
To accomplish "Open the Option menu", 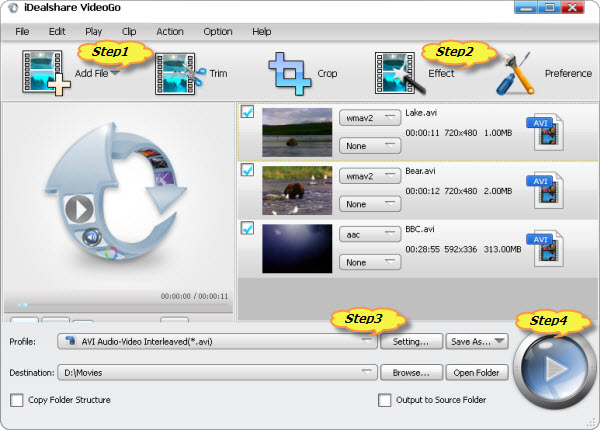I will pyautogui.click(x=218, y=31).
